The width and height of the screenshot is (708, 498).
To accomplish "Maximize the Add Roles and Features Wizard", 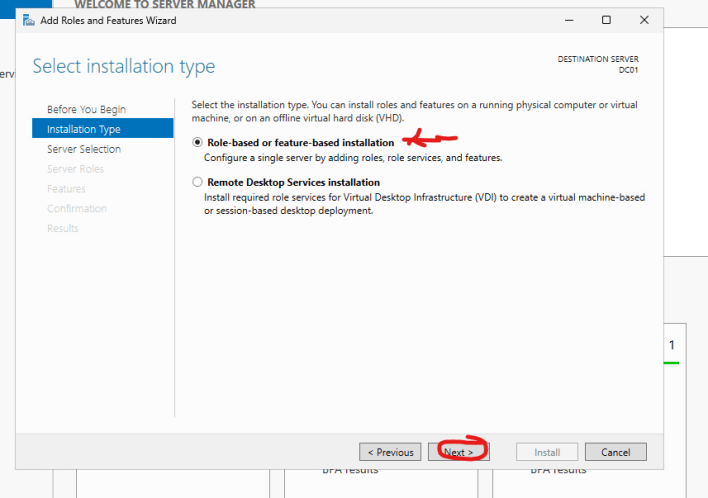I will [606, 20].
